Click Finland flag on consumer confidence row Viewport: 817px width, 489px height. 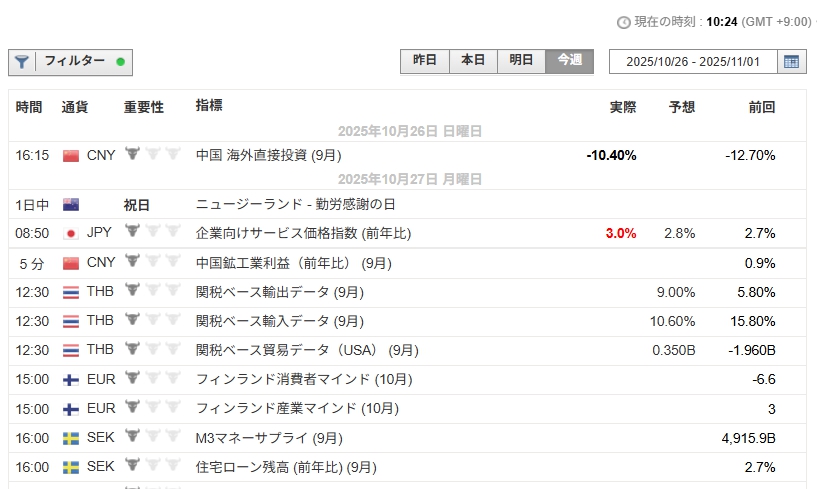pyautogui.click(x=71, y=380)
